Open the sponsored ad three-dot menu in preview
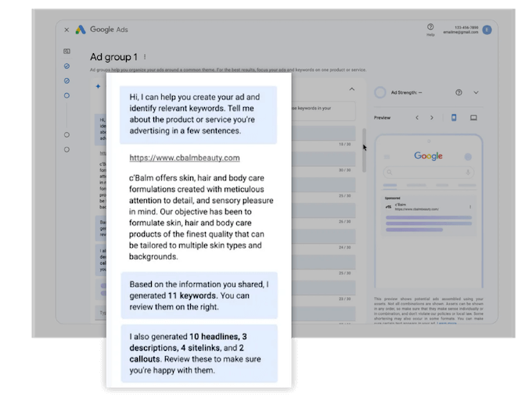 tap(469, 207)
